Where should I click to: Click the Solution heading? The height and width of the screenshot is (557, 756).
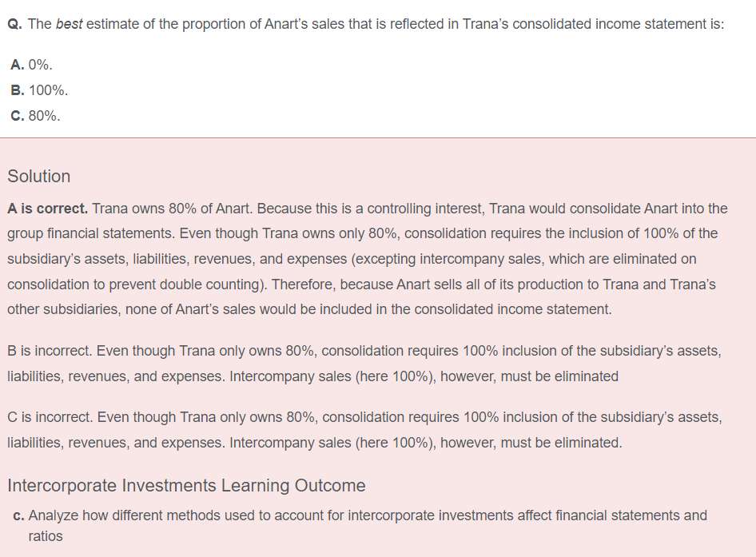point(38,176)
